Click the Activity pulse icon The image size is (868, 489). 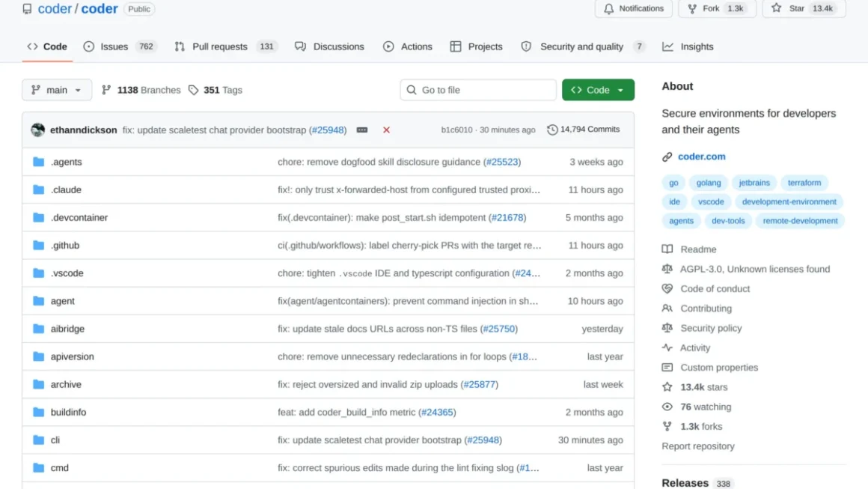tap(667, 347)
